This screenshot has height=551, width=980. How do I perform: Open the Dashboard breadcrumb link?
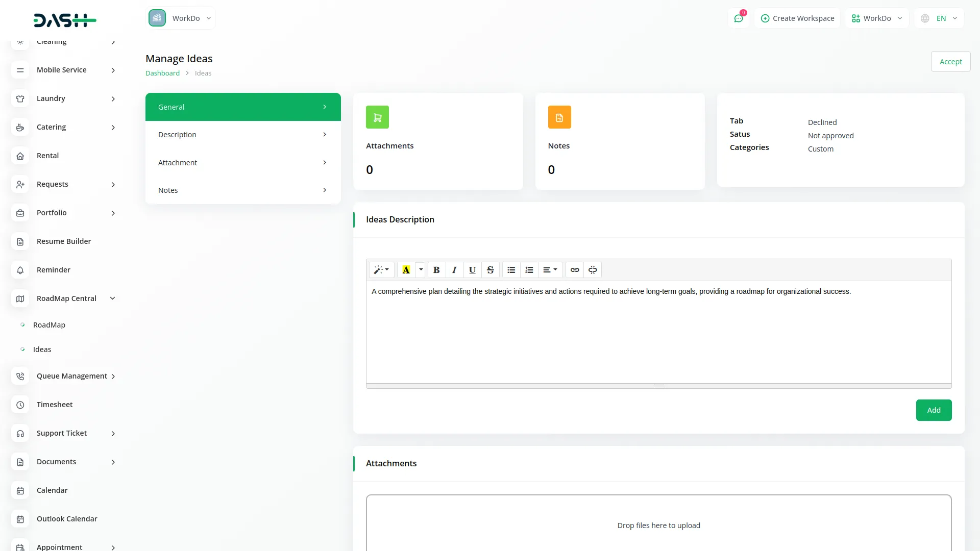point(162,73)
